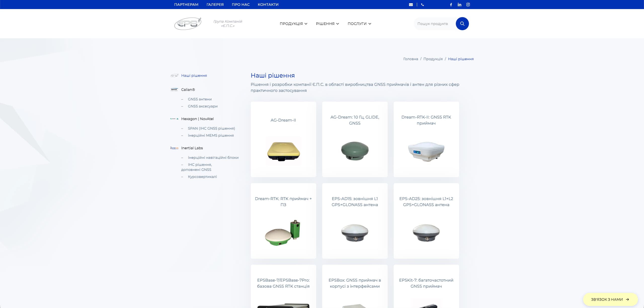Open GNSS антени sidebar category
Viewport: 644px width, 308px height.
(199, 99)
